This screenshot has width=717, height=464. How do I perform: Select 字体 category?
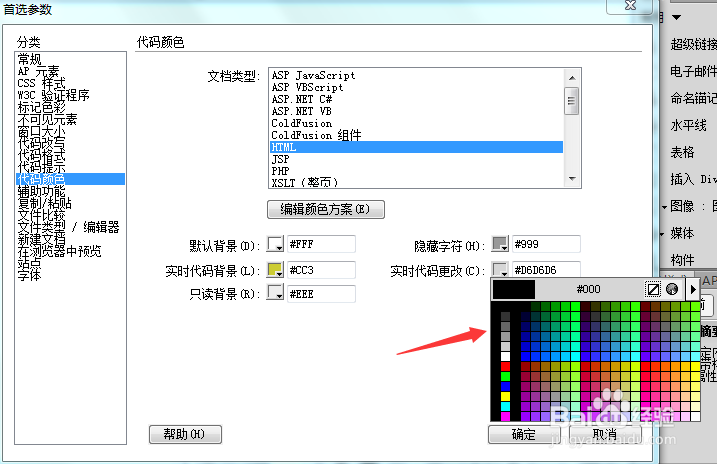pyautogui.click(x=70, y=275)
